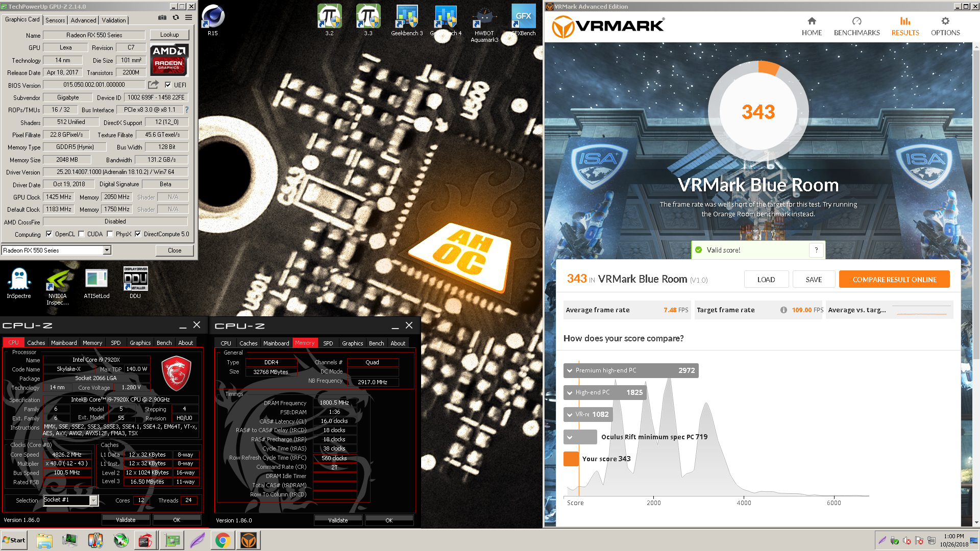This screenshot has height=551, width=980.
Task: Click the Windows Start button
Action: click(14, 540)
